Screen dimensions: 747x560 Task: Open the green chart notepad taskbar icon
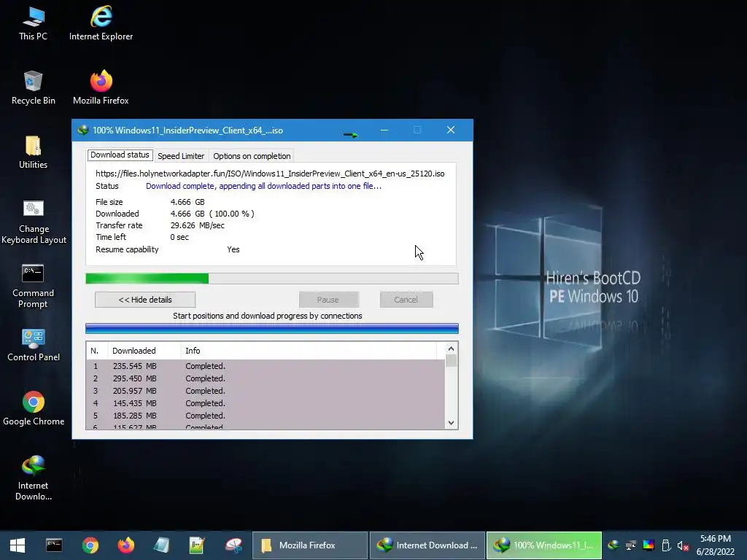pyautogui.click(x=197, y=545)
